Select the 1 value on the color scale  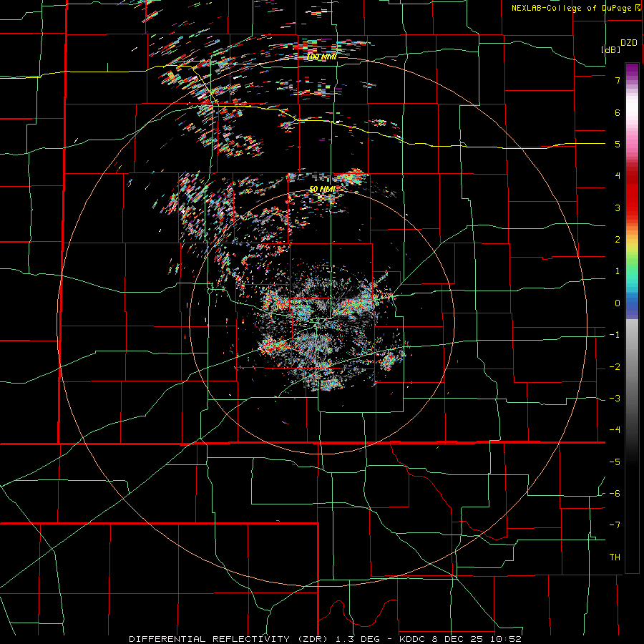click(x=618, y=271)
